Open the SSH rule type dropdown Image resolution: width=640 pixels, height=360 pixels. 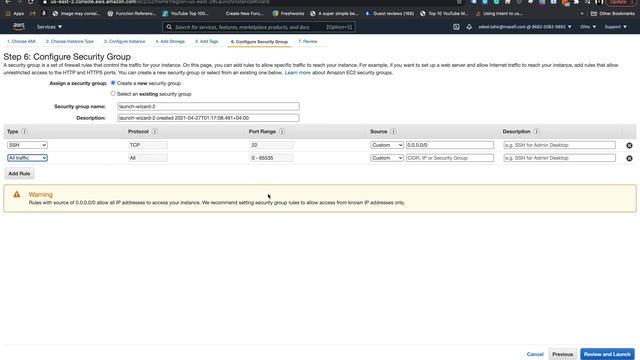click(x=27, y=145)
